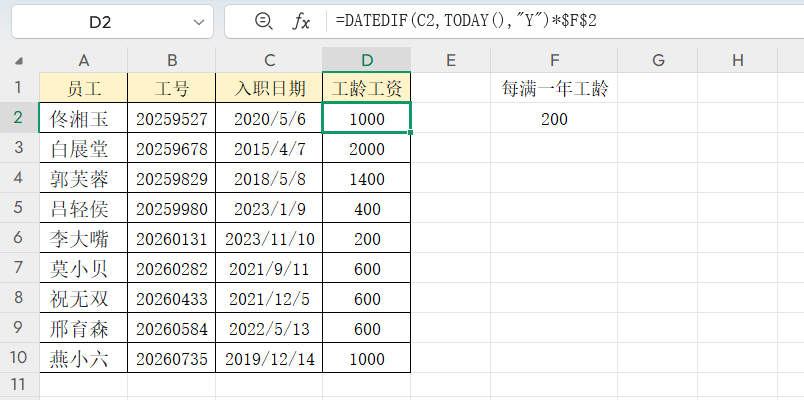
Task: Select column D header
Action: coord(366,61)
